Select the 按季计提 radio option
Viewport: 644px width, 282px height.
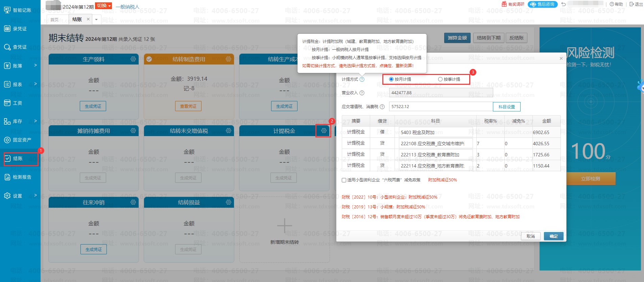click(440, 79)
